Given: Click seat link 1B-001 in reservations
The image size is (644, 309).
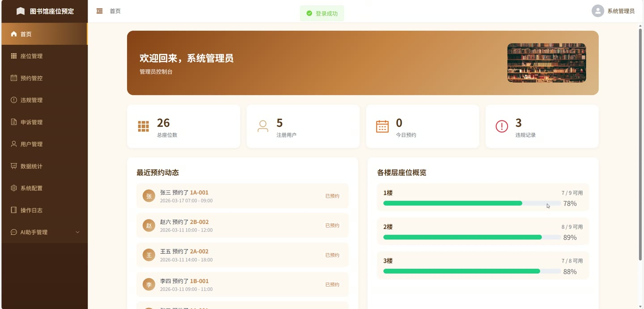Looking at the screenshot, I should pos(199,281).
